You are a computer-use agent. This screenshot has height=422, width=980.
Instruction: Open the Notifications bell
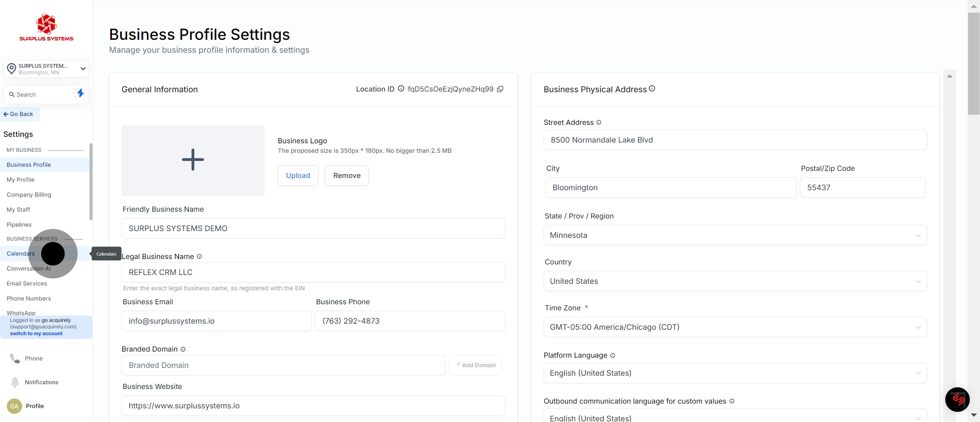15,382
